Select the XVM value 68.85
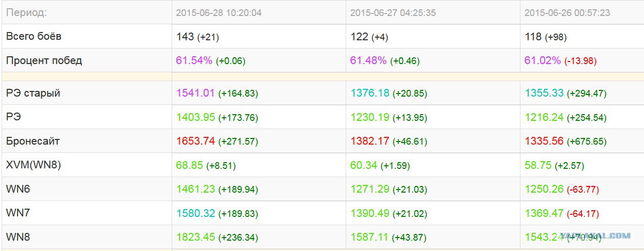The width and height of the screenshot is (644, 251). point(190,165)
